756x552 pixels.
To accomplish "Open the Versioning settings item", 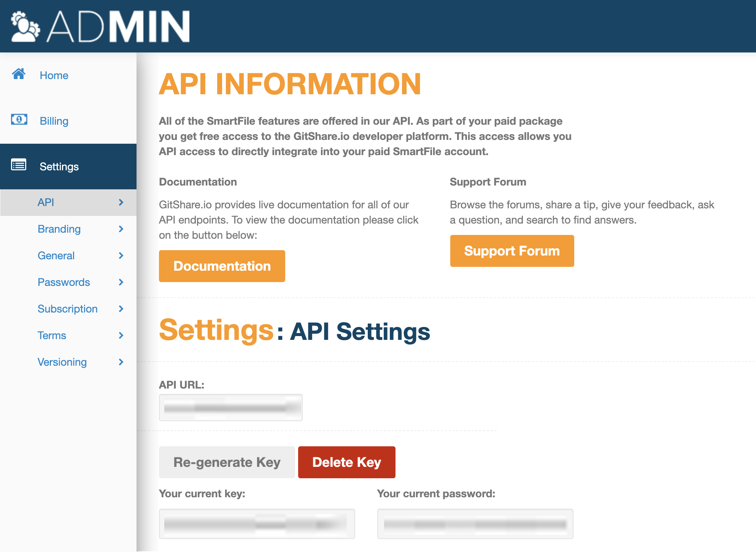I will pyautogui.click(x=68, y=362).
